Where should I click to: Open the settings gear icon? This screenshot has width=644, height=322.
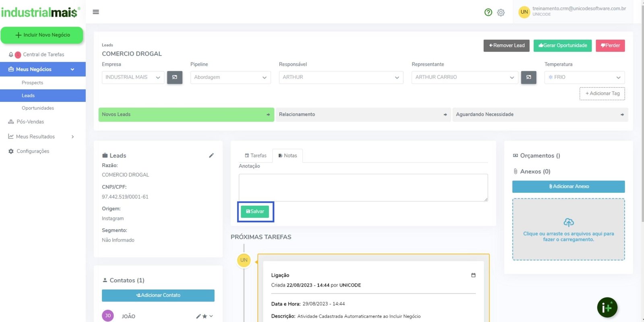pyautogui.click(x=501, y=12)
